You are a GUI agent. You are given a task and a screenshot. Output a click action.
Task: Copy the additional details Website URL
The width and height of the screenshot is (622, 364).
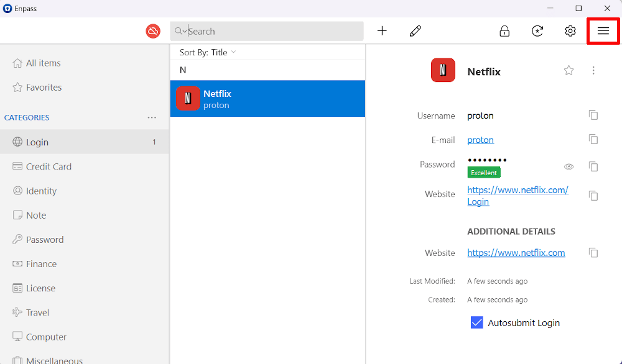(593, 253)
